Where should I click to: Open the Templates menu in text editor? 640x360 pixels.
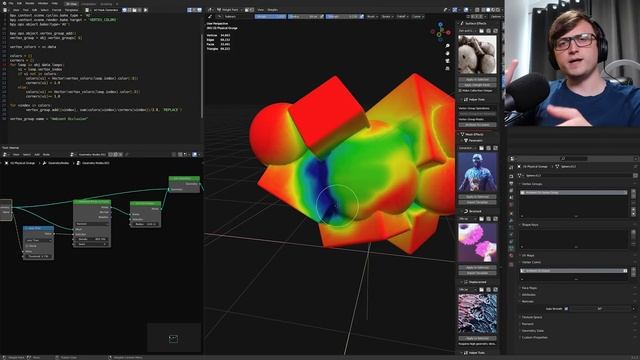point(71,10)
